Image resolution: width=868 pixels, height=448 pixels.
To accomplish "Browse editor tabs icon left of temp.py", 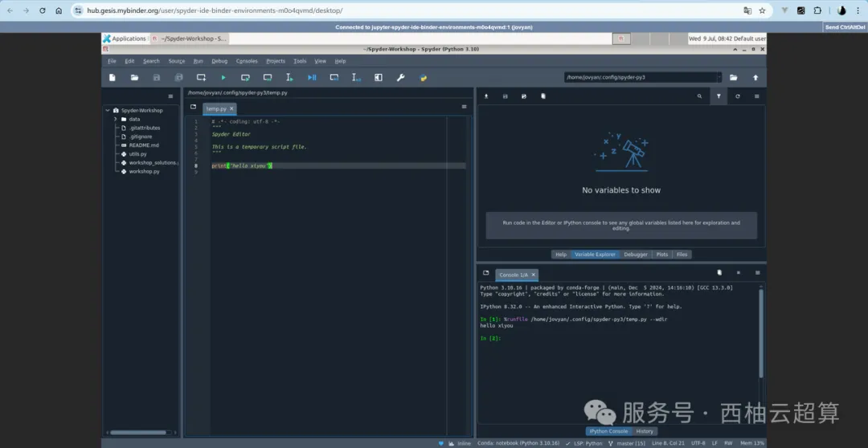I will [x=193, y=107].
